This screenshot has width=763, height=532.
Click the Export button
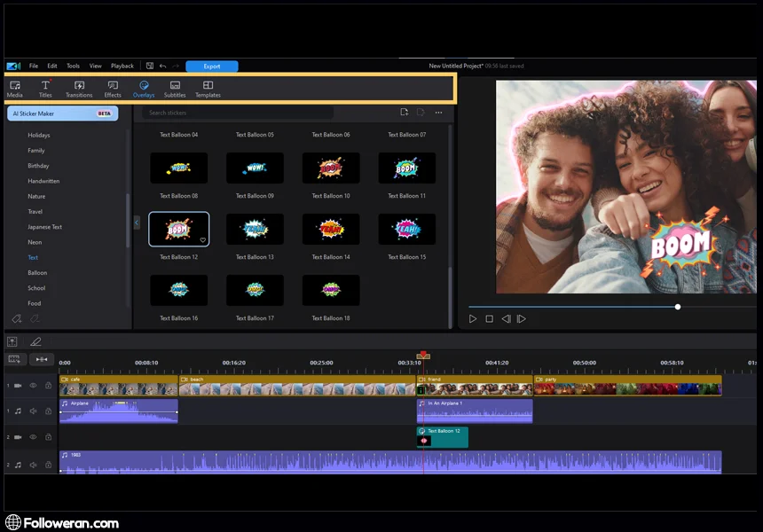click(212, 66)
